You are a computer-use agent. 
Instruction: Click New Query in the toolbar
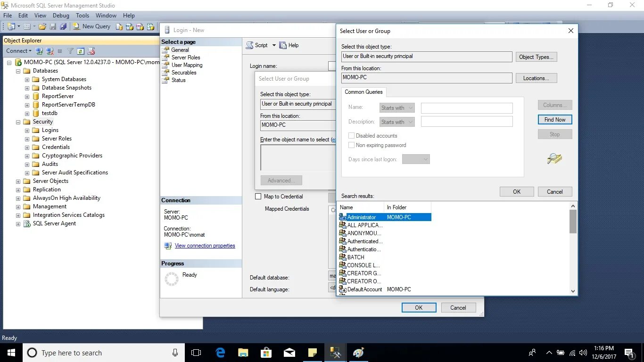pyautogui.click(x=92, y=26)
